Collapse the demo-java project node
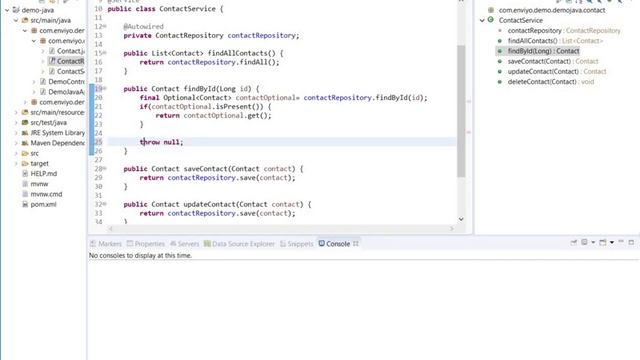 [7, 10]
